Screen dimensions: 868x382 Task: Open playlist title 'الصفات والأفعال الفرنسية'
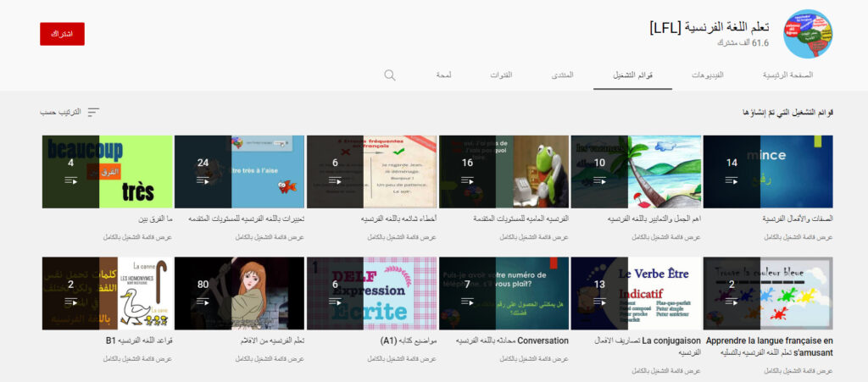pos(797,219)
